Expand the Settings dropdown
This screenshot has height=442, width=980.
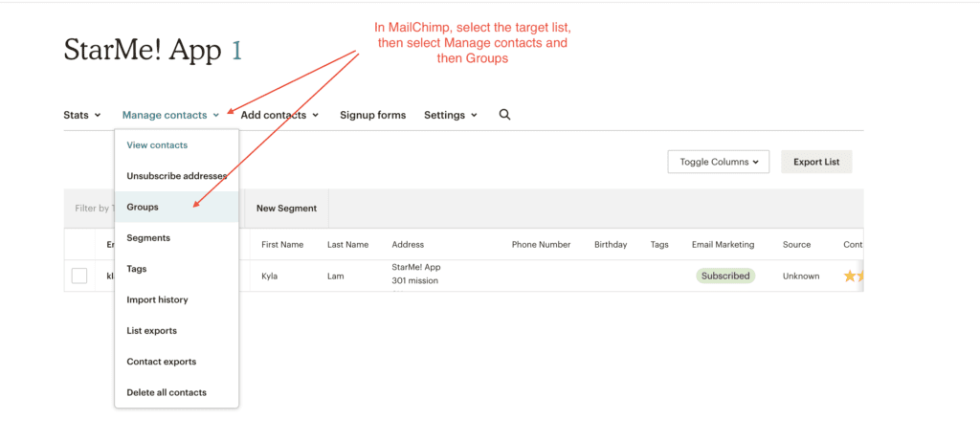(451, 115)
